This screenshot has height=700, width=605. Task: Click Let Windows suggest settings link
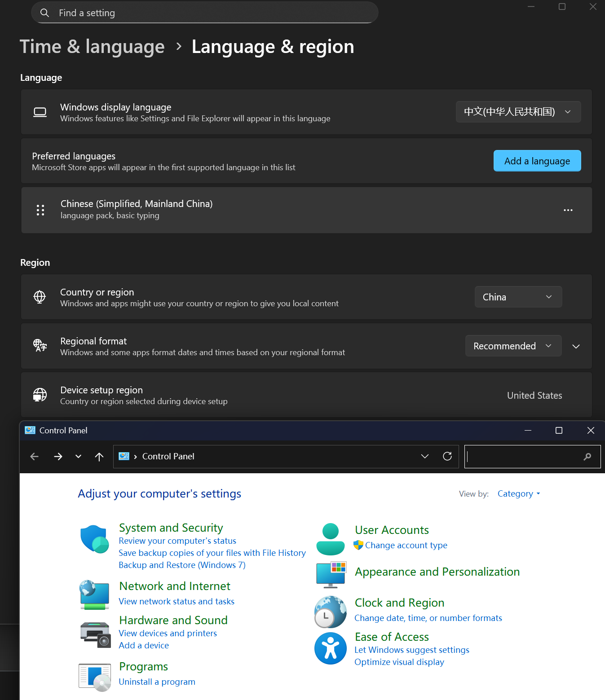point(412,650)
